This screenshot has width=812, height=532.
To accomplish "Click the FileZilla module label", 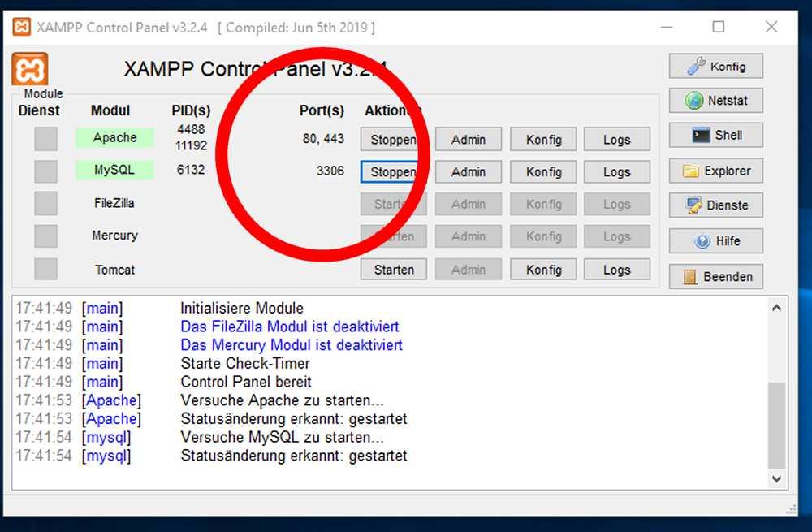I will (114, 203).
